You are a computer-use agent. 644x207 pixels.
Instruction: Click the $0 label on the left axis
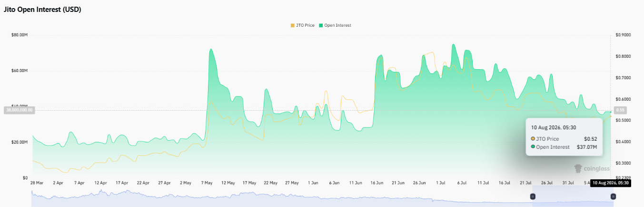[25, 178]
